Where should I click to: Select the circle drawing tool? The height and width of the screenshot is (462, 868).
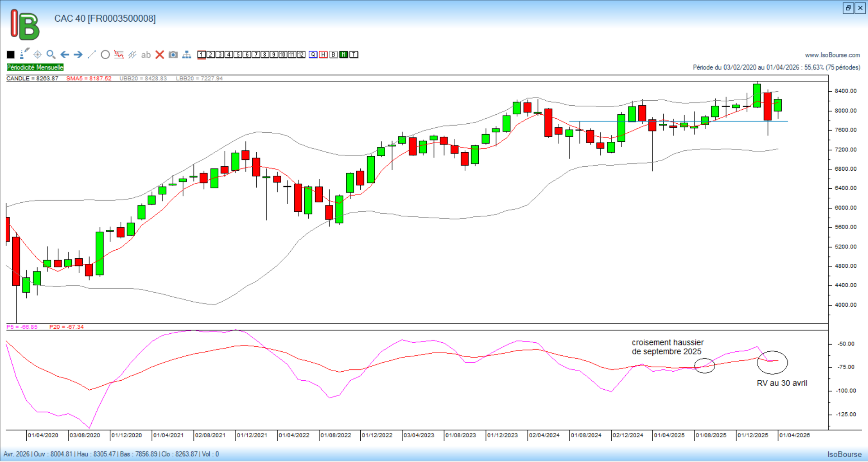[x=105, y=55]
